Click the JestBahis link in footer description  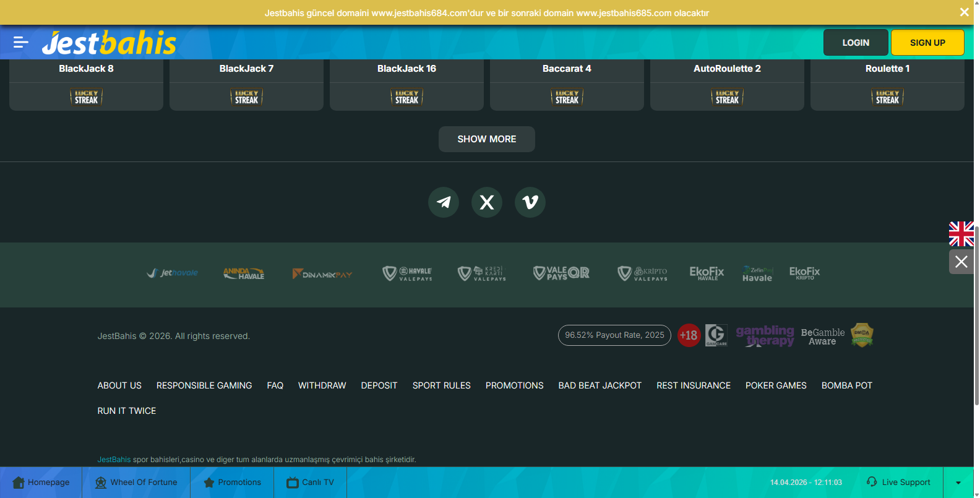pyautogui.click(x=114, y=460)
